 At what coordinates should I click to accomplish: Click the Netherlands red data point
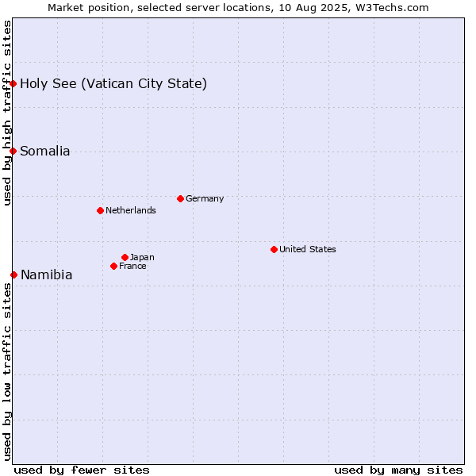[100, 211]
